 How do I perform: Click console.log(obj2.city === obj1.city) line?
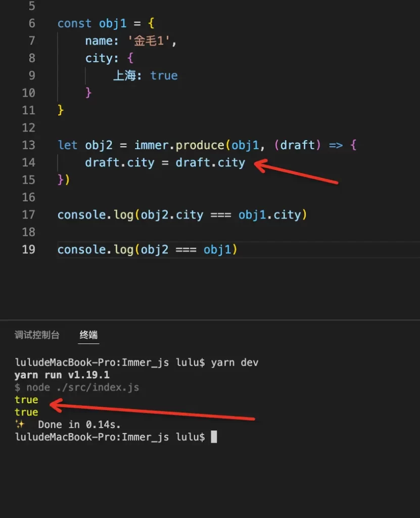182,214
